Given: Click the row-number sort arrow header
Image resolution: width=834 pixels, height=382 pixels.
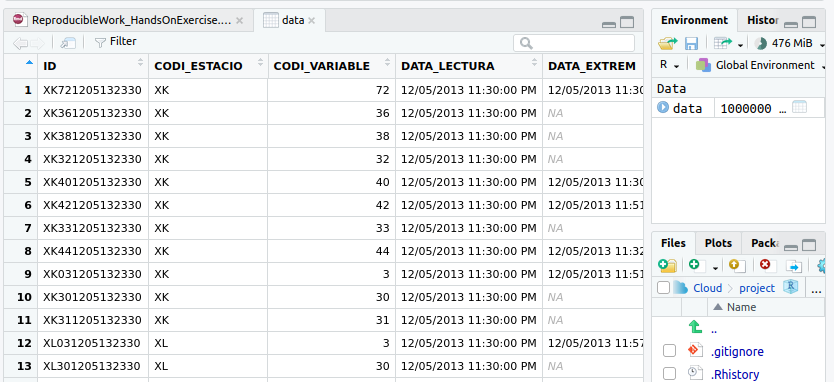Looking at the screenshot, I should tap(29, 62).
